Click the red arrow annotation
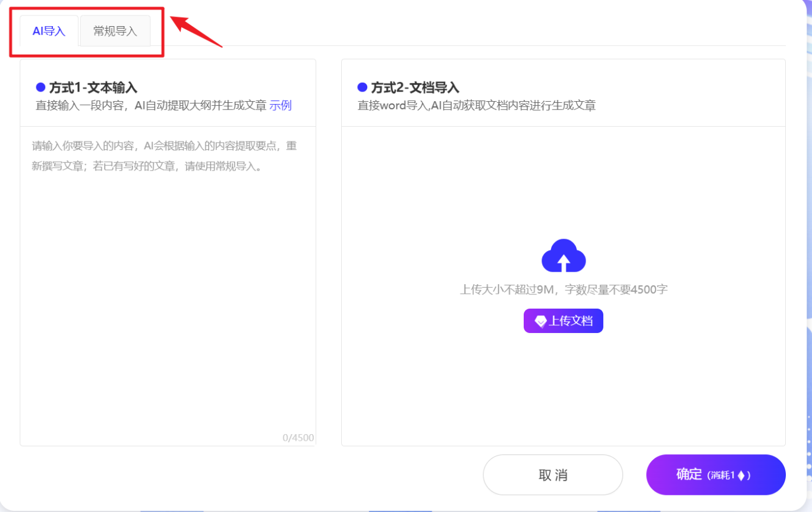The height and width of the screenshot is (512, 812). 196,32
